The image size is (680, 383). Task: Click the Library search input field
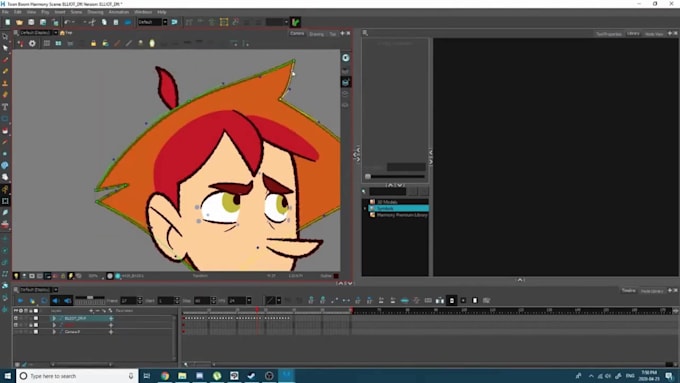tap(387, 191)
